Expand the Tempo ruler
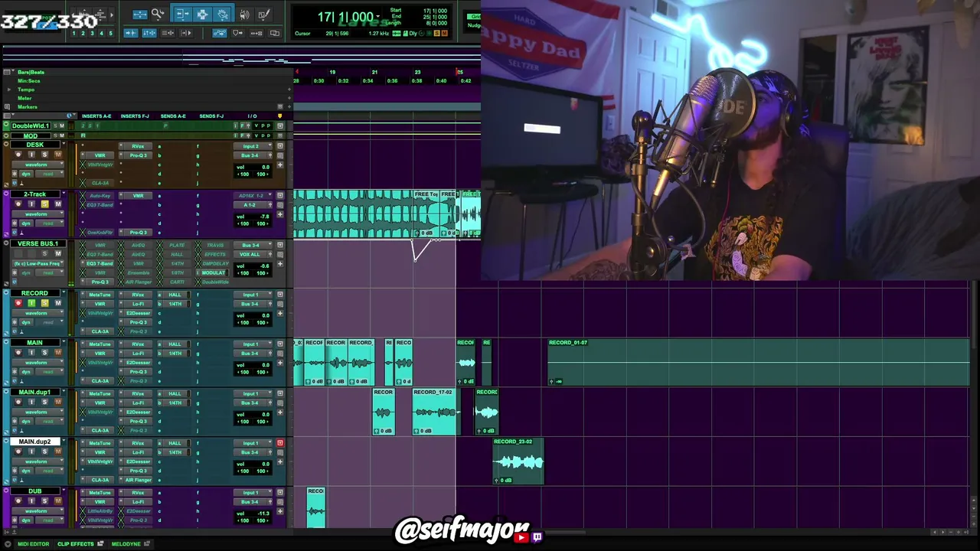The image size is (980, 551). (9, 90)
